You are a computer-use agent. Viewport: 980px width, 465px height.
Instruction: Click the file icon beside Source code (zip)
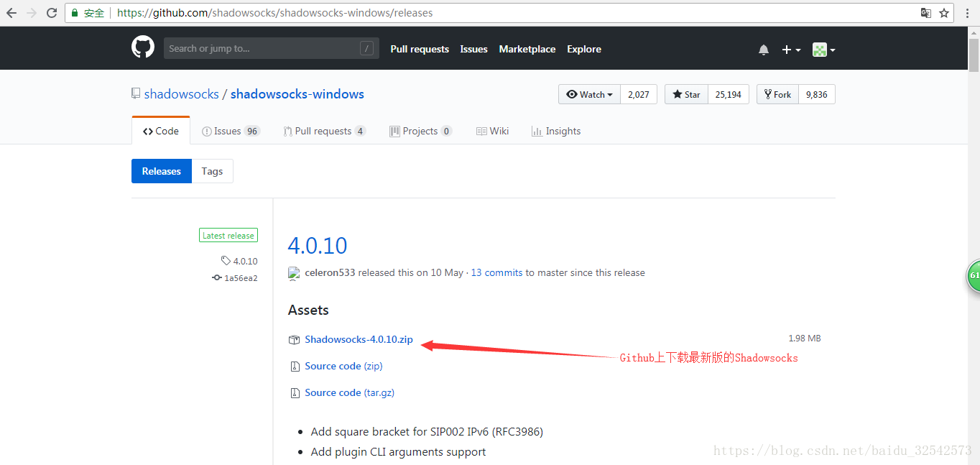click(x=295, y=367)
